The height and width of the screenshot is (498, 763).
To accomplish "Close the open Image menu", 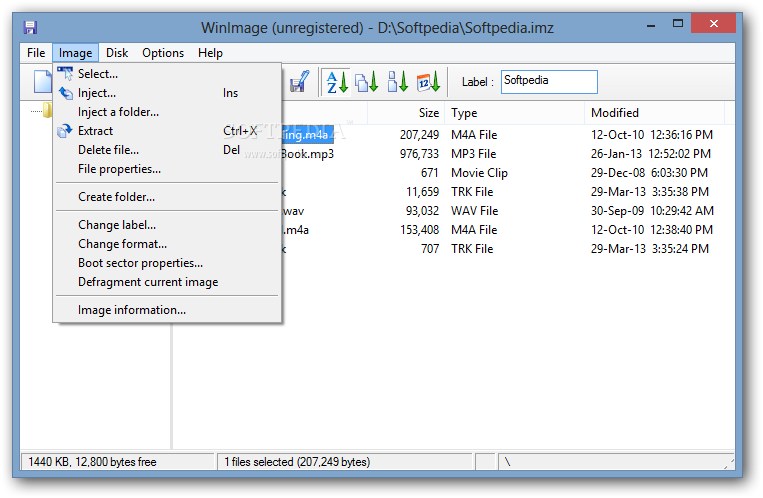I will [x=75, y=53].
